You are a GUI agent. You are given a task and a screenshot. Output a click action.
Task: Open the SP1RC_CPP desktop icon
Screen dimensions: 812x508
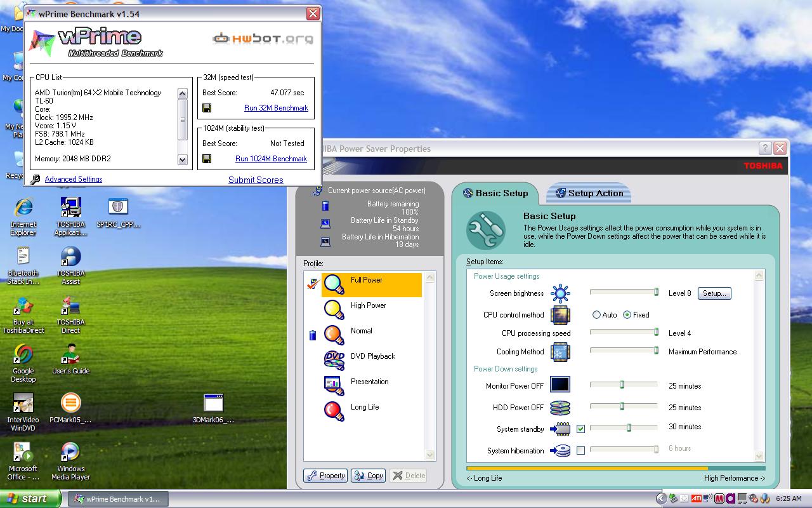[x=119, y=213]
